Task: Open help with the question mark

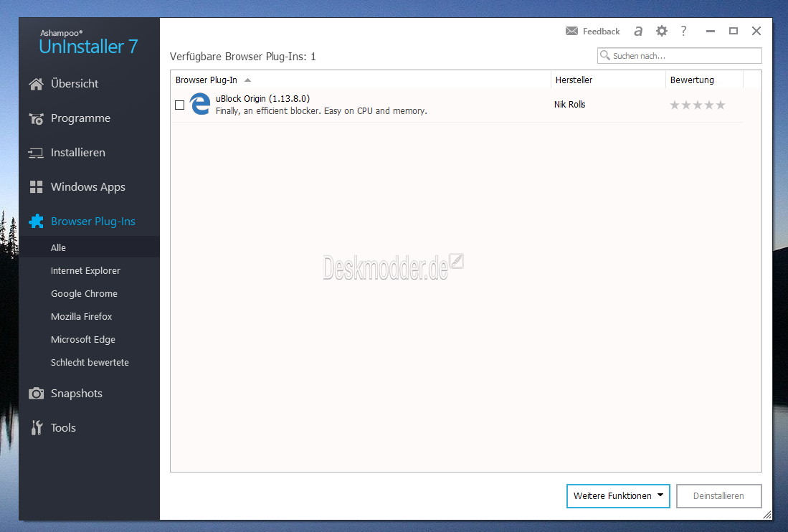Action: click(x=683, y=31)
